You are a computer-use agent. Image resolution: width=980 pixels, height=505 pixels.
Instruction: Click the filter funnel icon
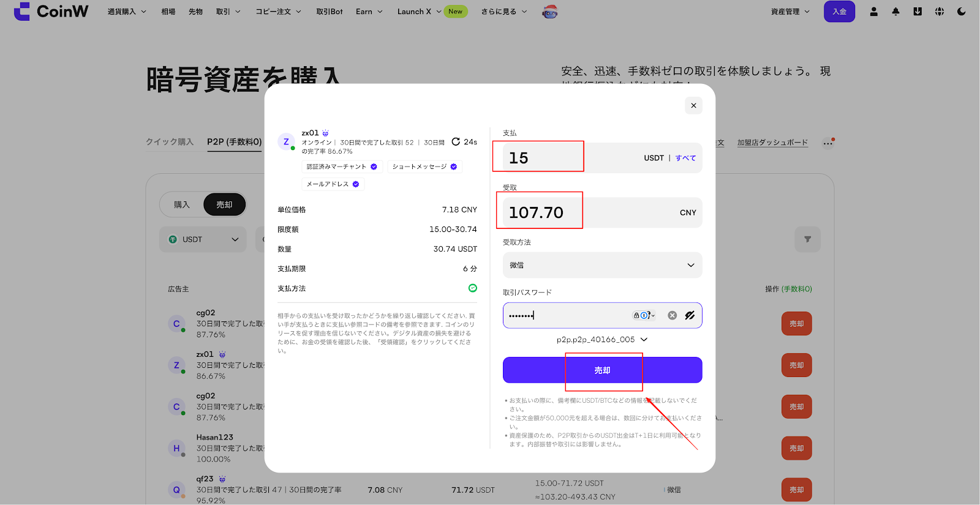[x=807, y=239]
